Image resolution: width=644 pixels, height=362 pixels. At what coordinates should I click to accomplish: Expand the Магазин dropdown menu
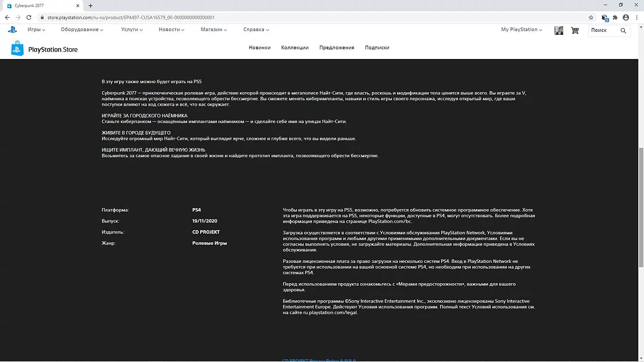(x=214, y=29)
